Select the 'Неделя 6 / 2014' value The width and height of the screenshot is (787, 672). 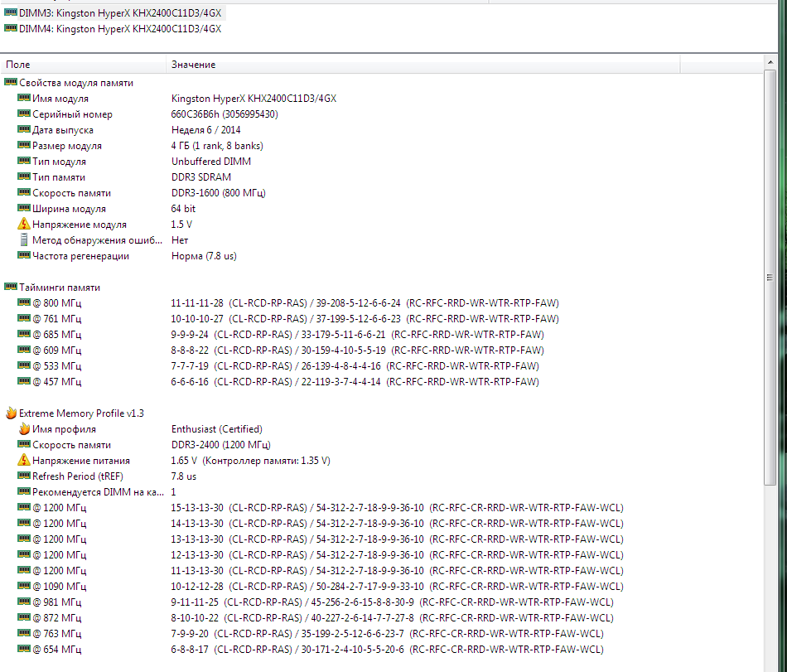coord(205,130)
